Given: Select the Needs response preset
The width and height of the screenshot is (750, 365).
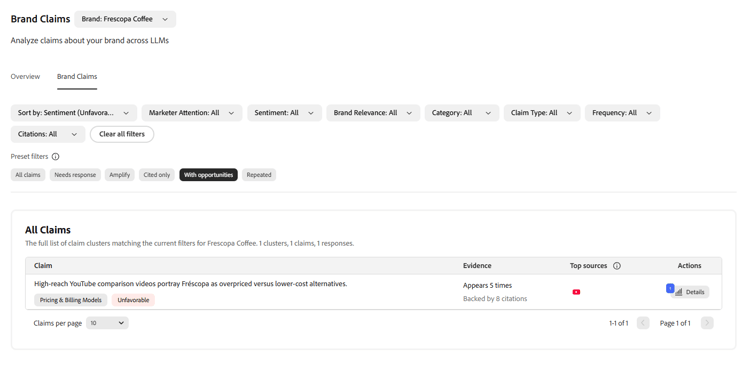Looking at the screenshot, I should (x=75, y=175).
